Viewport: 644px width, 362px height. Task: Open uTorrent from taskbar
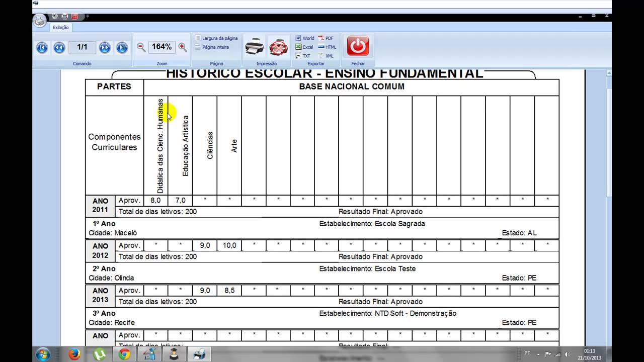[x=100, y=354]
